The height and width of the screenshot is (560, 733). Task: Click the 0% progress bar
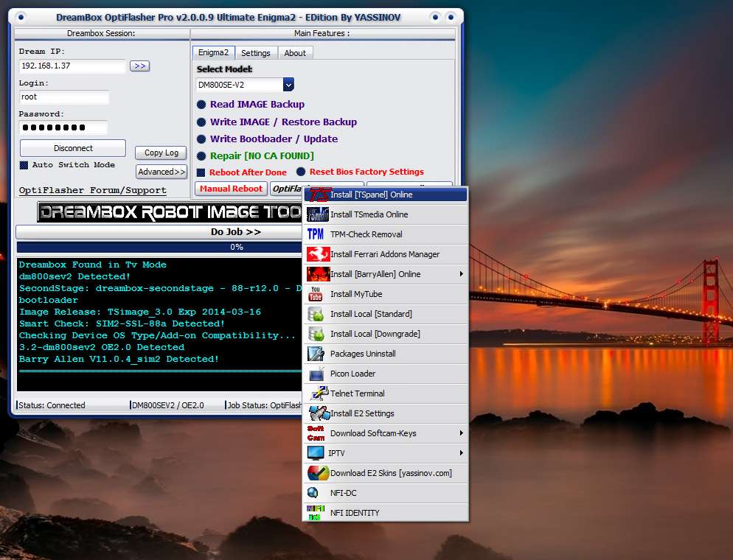coord(159,247)
